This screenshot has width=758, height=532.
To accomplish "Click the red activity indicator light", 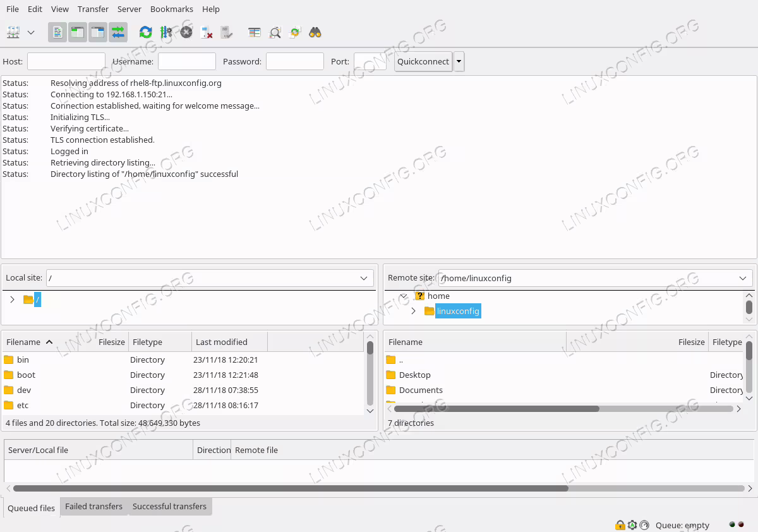I will (x=741, y=524).
